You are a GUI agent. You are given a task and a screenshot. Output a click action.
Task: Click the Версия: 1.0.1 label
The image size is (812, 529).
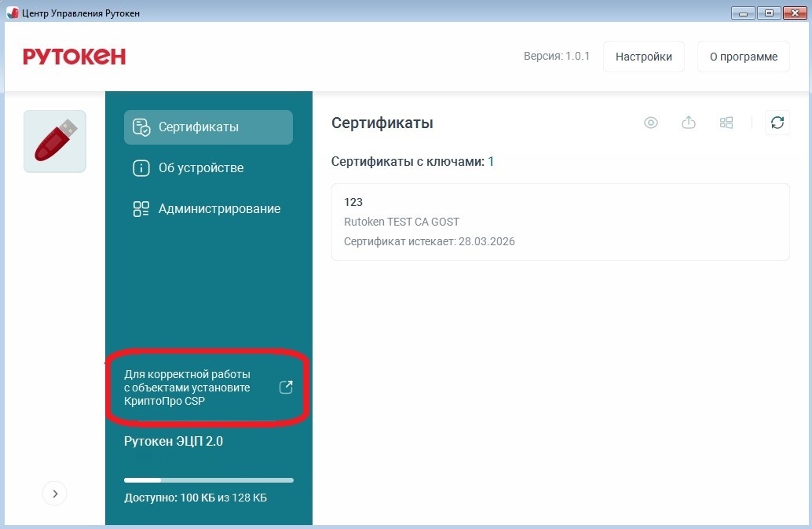point(556,56)
